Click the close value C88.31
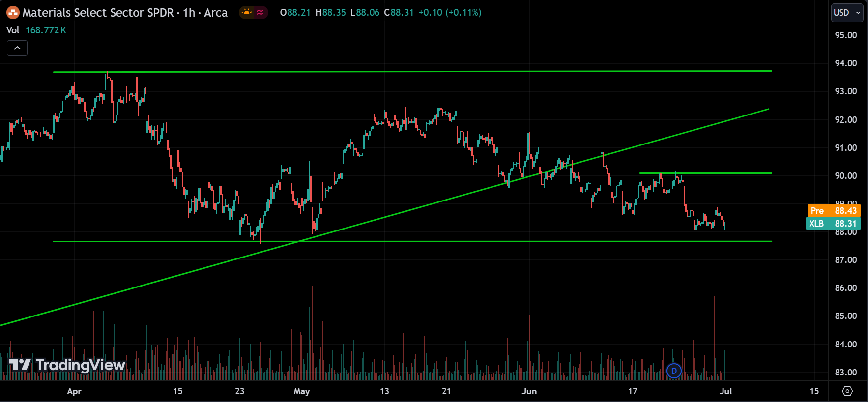Image resolution: width=868 pixels, height=402 pixels. tap(399, 13)
